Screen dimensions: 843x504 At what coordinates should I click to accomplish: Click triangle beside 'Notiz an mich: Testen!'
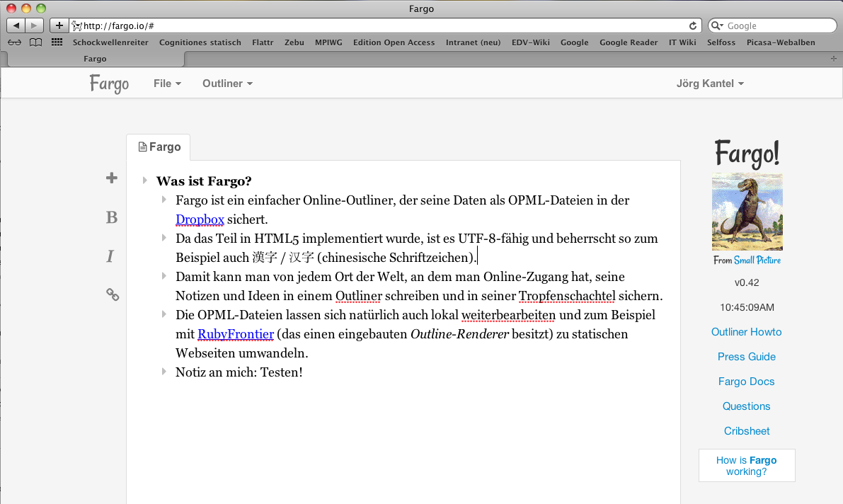164,371
